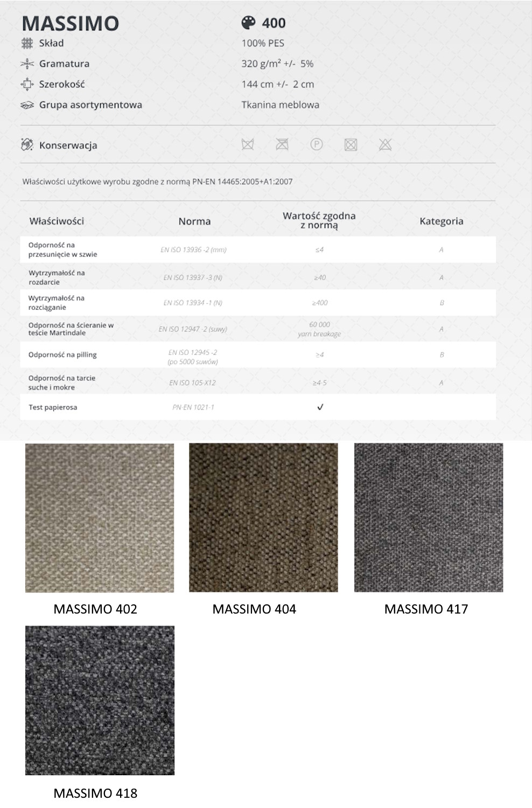This screenshot has width=532, height=808.
Task: Click the do-not-tumble-dry symbol
Action: pos(351,144)
